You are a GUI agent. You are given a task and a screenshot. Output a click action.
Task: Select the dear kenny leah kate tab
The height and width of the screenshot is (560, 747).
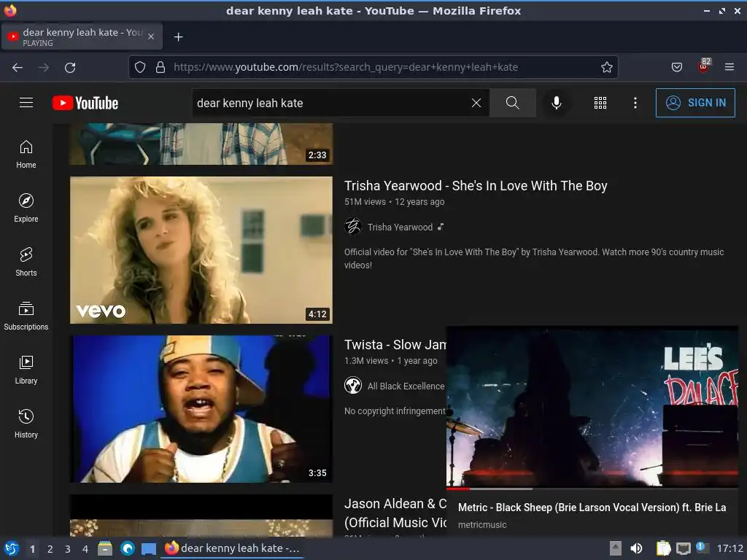[82, 36]
